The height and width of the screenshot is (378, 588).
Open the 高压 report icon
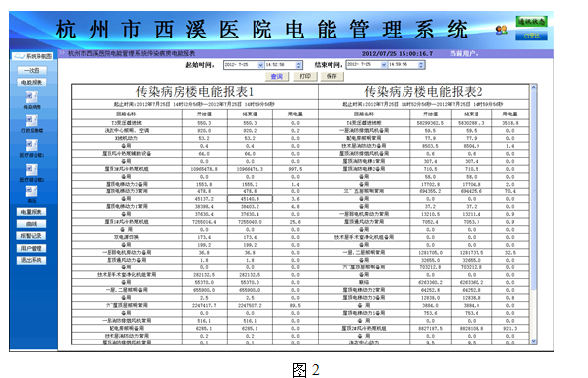pos(32,191)
